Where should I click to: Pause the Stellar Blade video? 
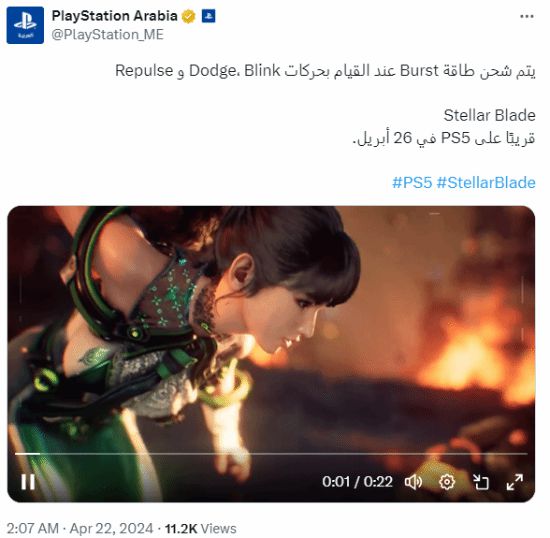tap(28, 482)
